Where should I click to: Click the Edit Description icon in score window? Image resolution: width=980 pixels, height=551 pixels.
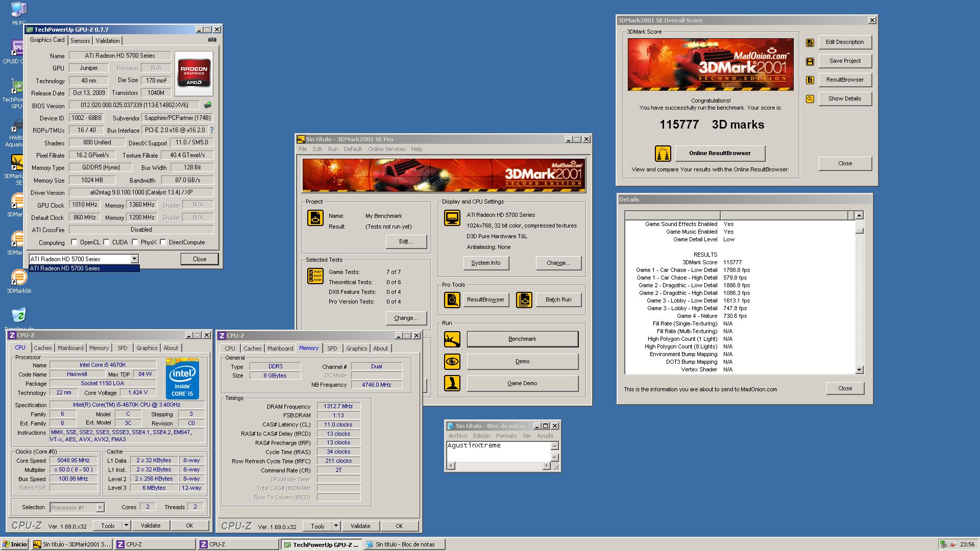coord(810,43)
